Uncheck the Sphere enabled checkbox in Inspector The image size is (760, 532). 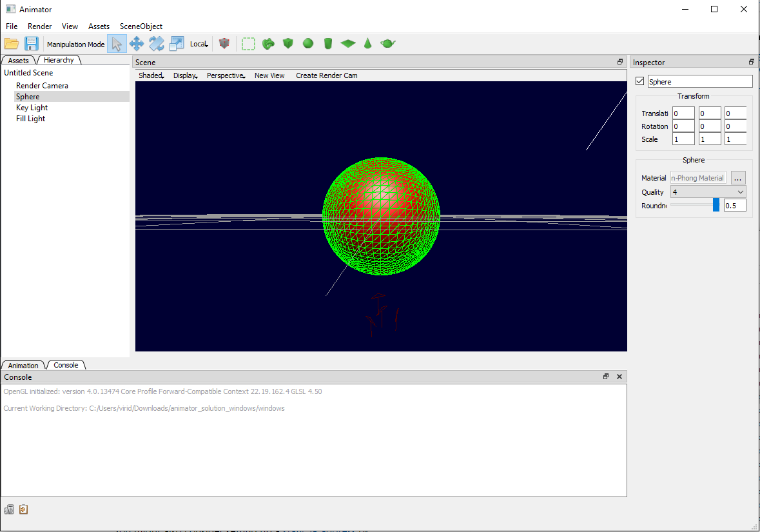tap(640, 81)
